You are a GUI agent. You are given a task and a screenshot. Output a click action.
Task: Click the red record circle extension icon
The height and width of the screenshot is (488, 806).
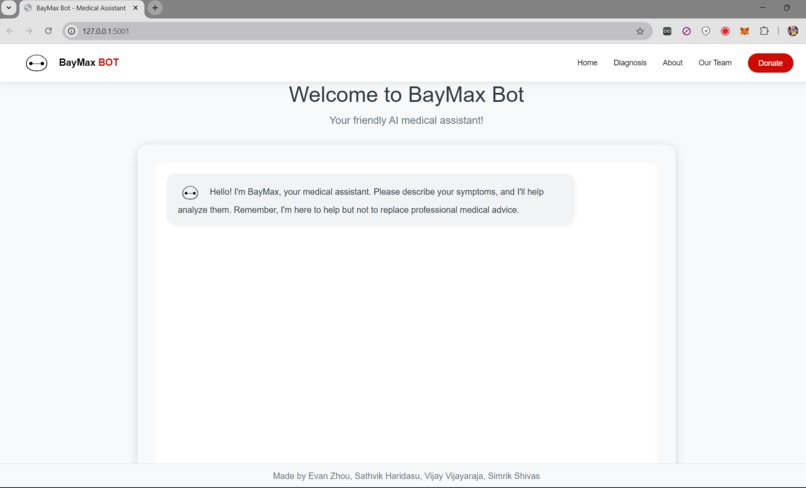725,31
